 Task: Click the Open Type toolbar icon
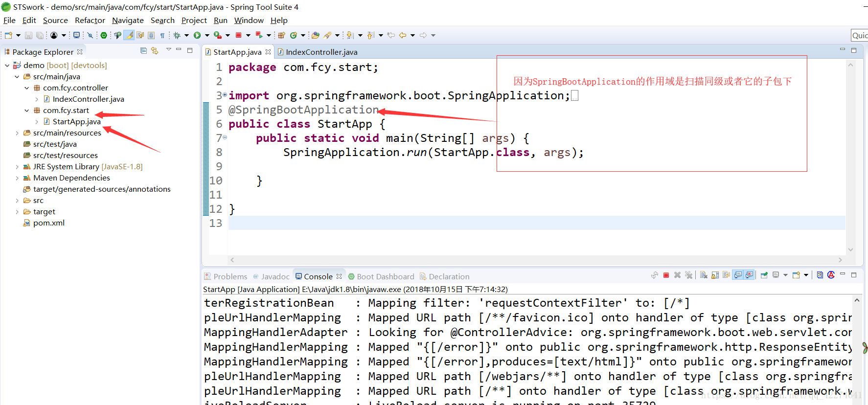[316, 35]
